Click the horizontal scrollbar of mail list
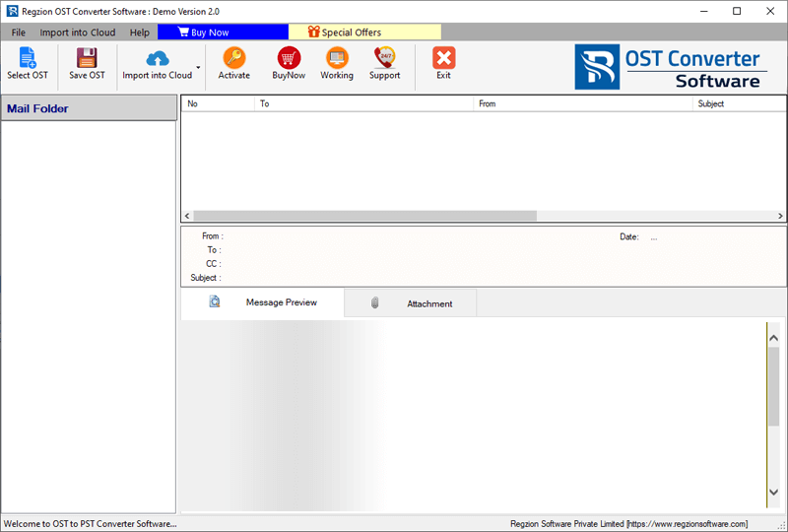 (x=364, y=216)
